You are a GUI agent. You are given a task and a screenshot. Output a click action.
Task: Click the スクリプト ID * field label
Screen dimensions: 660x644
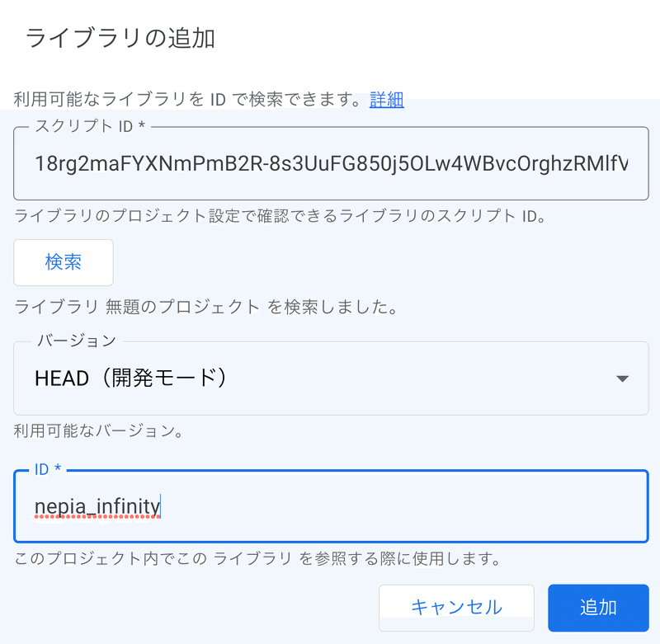[90, 126]
